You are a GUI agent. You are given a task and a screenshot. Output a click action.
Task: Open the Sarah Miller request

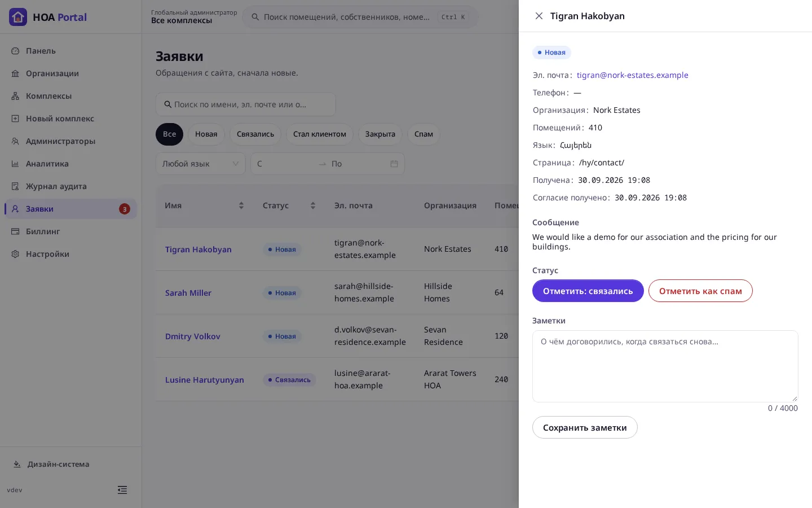pos(188,293)
